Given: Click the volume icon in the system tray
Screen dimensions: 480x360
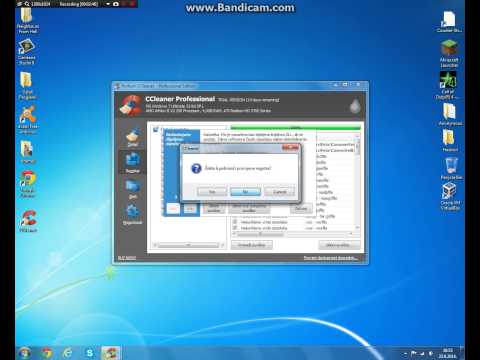Looking at the screenshot, I should (430, 353).
